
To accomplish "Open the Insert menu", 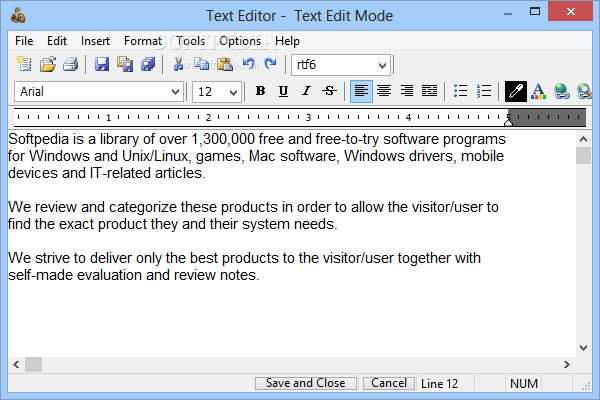I will click(95, 41).
